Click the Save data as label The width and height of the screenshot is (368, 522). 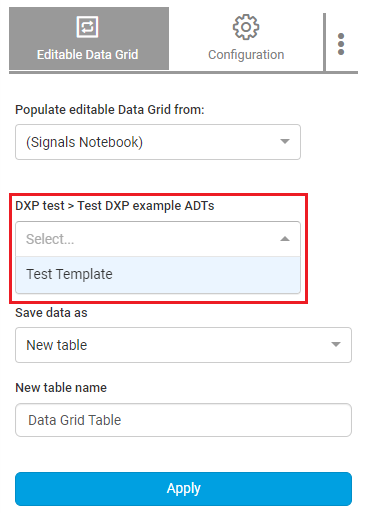pos(51,313)
